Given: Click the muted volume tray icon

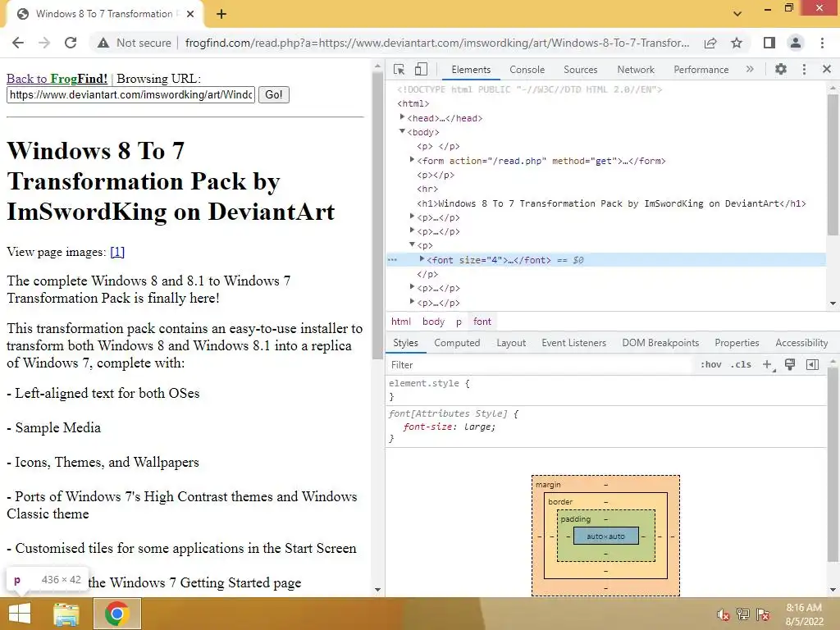Looking at the screenshot, I should (x=724, y=614).
